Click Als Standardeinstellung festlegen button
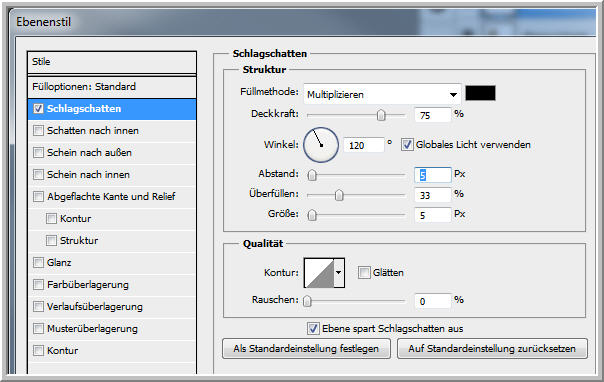 (x=306, y=348)
